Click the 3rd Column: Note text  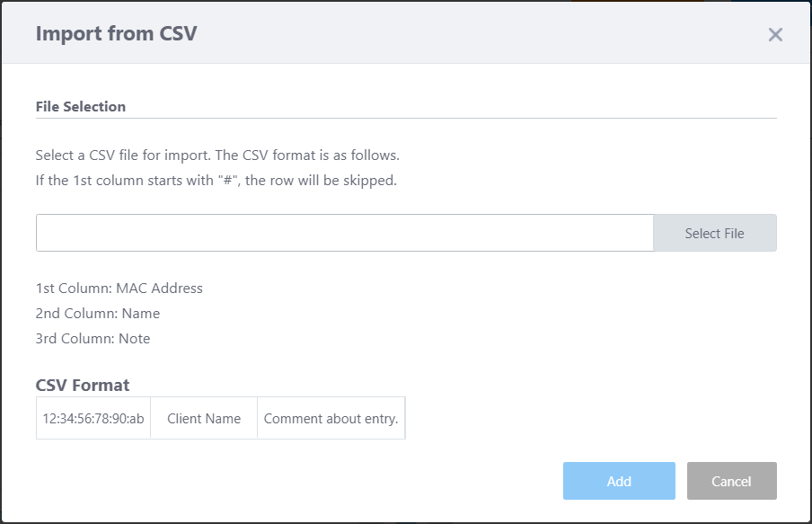click(x=93, y=339)
